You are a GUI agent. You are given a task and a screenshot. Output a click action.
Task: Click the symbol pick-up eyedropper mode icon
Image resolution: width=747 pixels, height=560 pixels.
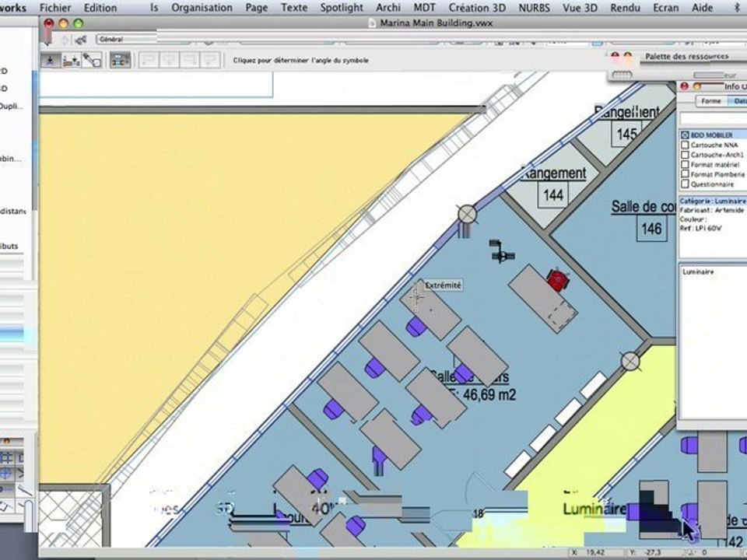[x=92, y=61]
